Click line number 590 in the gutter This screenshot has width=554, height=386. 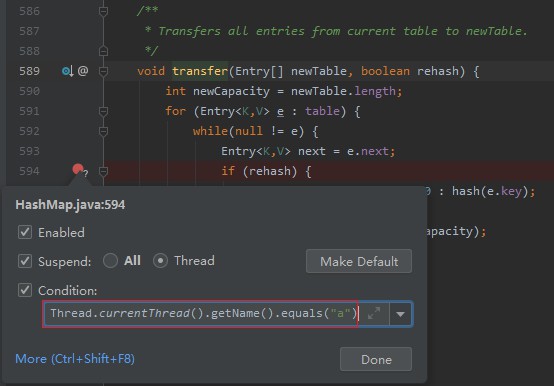coord(29,91)
